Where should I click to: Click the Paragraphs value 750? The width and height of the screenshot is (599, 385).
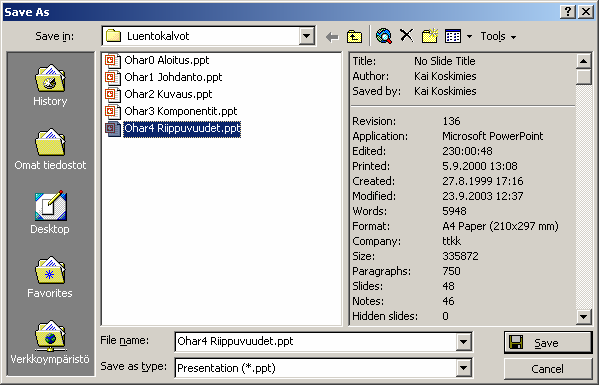451,271
